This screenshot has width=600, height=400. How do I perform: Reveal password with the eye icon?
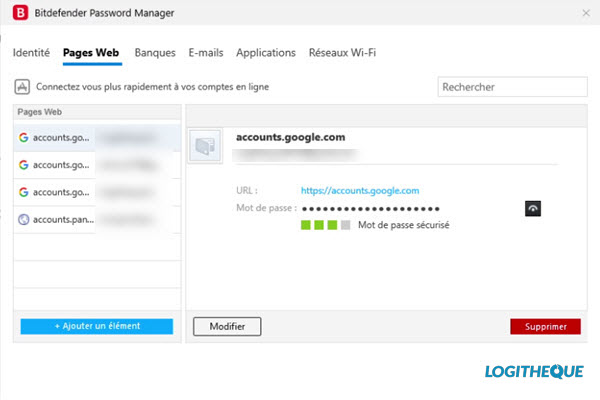(x=533, y=209)
